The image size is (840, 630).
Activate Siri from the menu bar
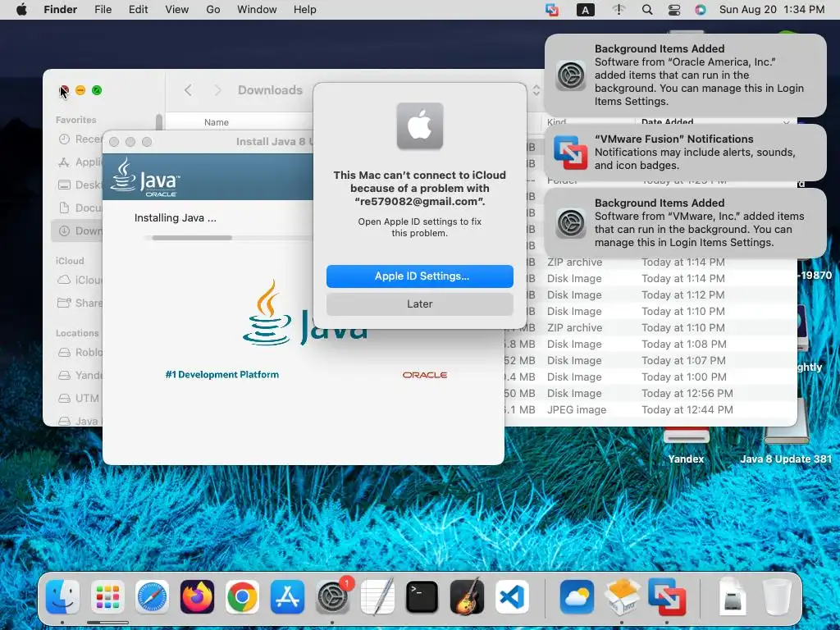(x=701, y=10)
